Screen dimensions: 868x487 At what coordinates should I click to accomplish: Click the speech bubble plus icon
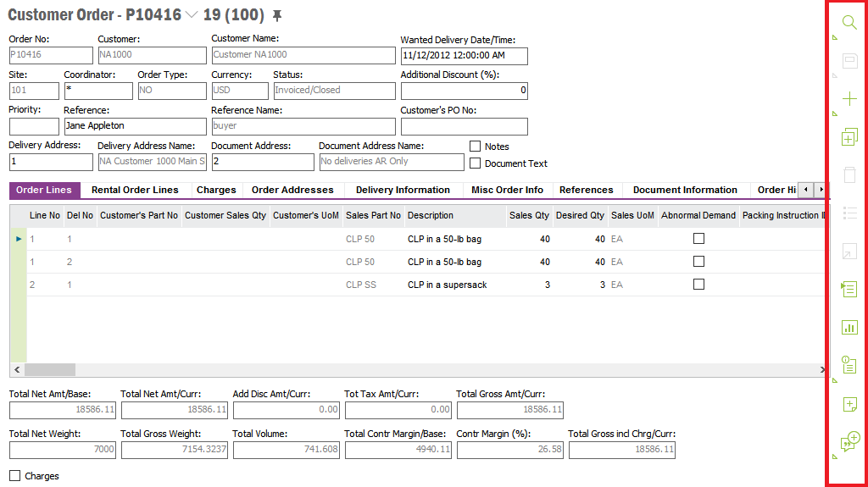[x=849, y=441]
